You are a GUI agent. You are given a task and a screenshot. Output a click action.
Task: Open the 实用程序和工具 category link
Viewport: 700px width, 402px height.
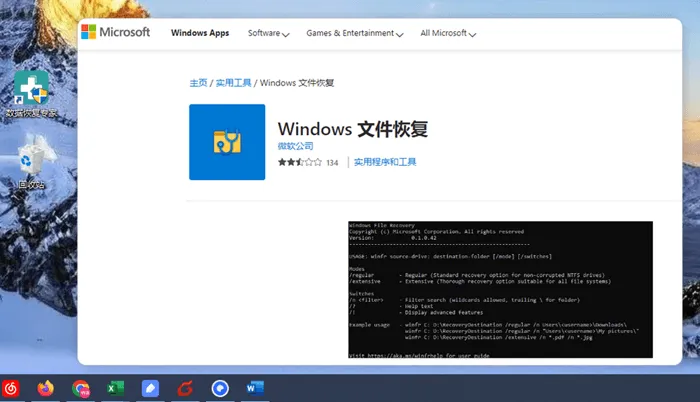(x=385, y=162)
